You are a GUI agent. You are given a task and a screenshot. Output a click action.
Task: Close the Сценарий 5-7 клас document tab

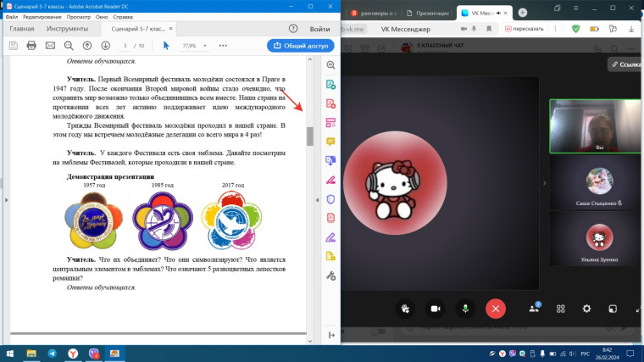(171, 28)
